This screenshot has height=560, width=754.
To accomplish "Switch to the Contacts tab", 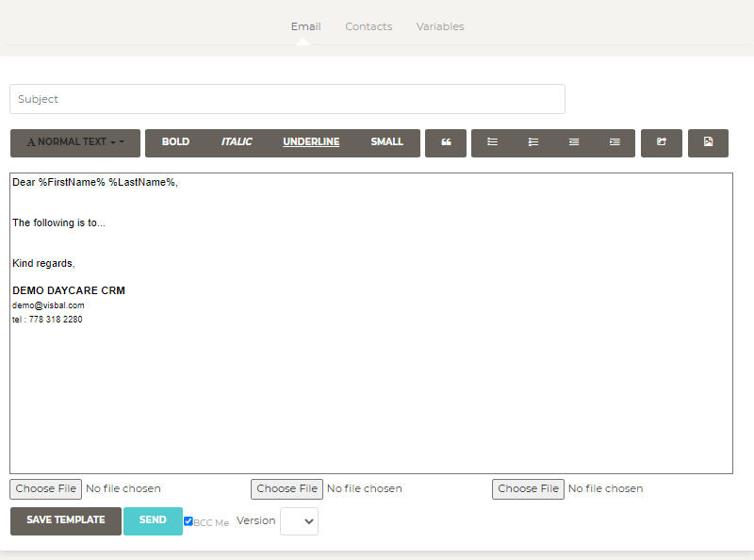I will [x=369, y=26].
